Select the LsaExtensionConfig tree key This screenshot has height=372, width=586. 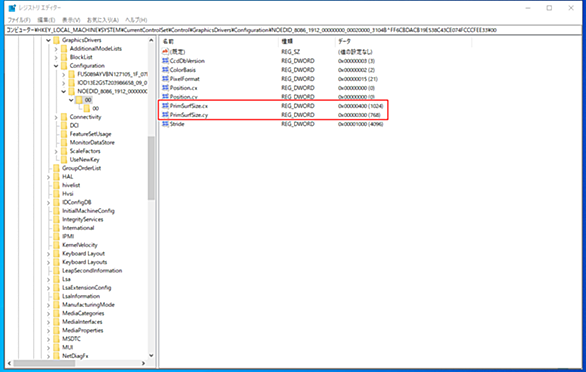pyautogui.click(x=86, y=288)
